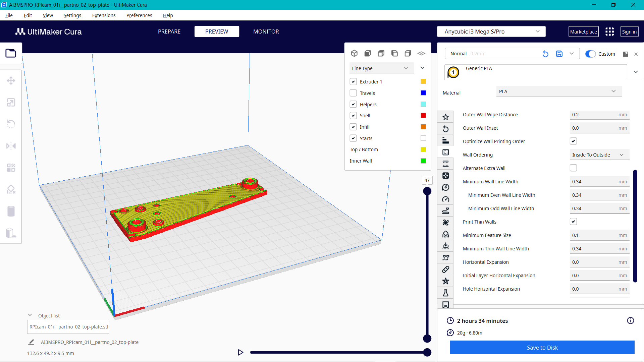Viewport: 644px width, 362px height.
Task: Hide the Travels lines
Action: pos(353,93)
